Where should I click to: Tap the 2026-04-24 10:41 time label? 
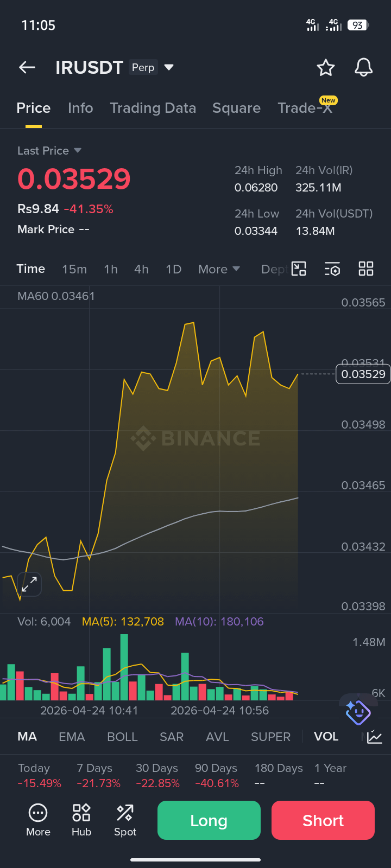point(89,711)
